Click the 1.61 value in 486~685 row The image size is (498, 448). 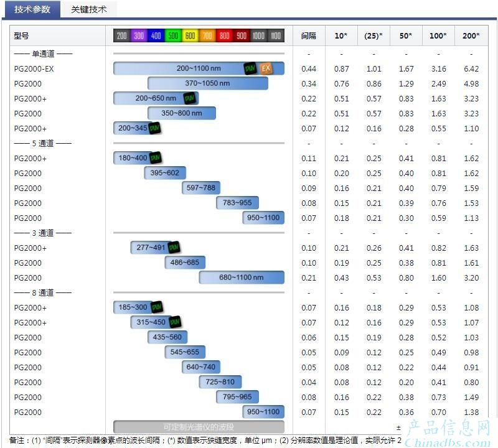coord(471,263)
